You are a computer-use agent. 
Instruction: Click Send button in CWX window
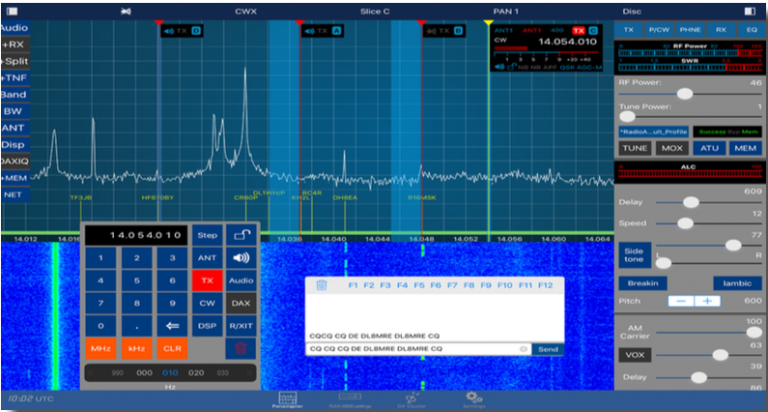[x=548, y=349]
